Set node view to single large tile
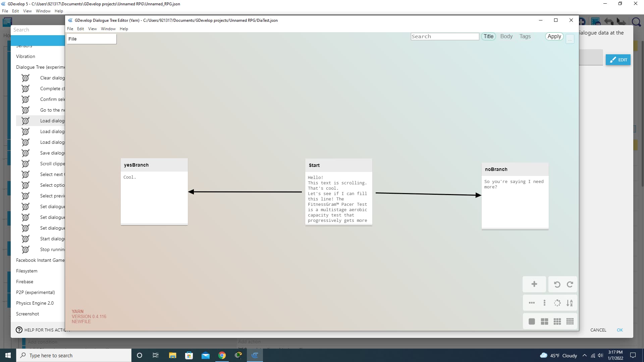The height and width of the screenshot is (362, 644). 532,321
